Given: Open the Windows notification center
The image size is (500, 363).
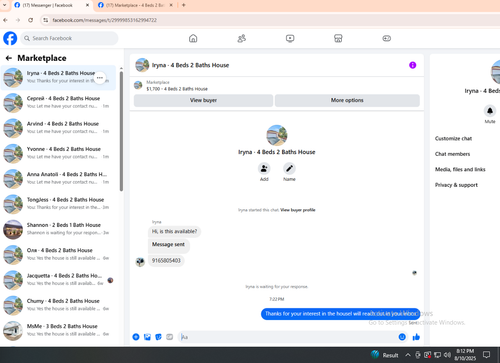Looking at the screenshot, I should (487, 355).
